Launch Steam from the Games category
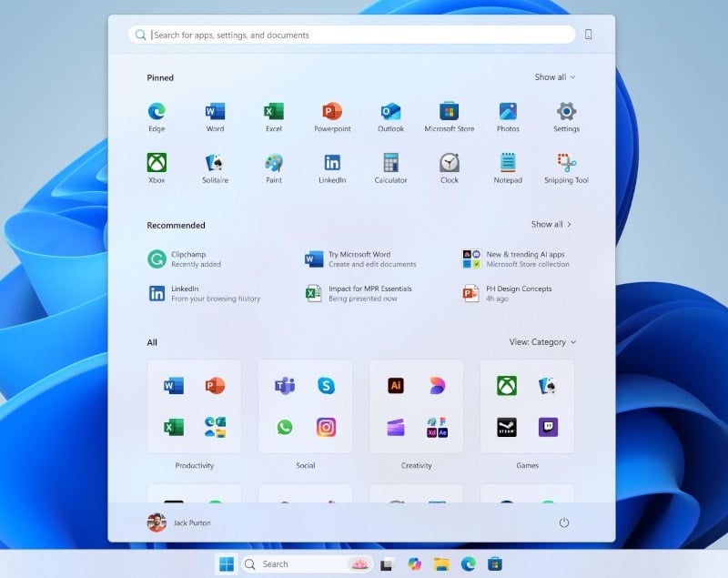Screen dimensions: 728x578 point(507,427)
